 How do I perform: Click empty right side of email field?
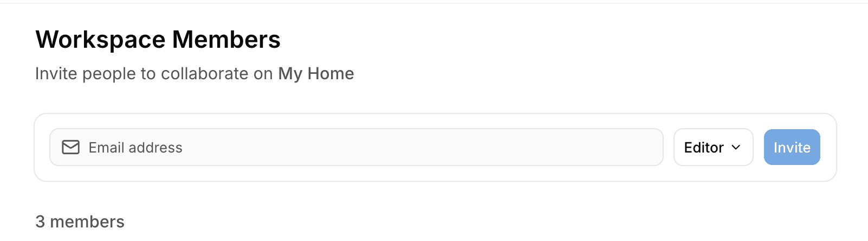542,147
